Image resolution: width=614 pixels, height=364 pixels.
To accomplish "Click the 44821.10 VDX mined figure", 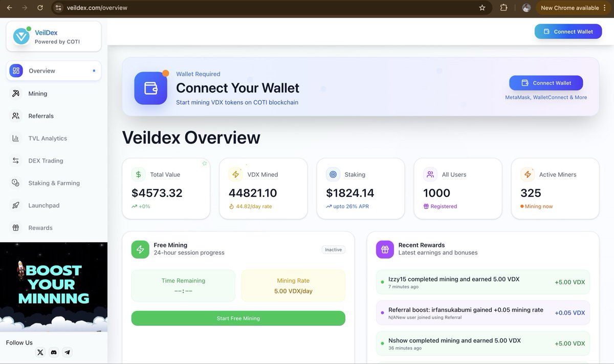I will [253, 193].
